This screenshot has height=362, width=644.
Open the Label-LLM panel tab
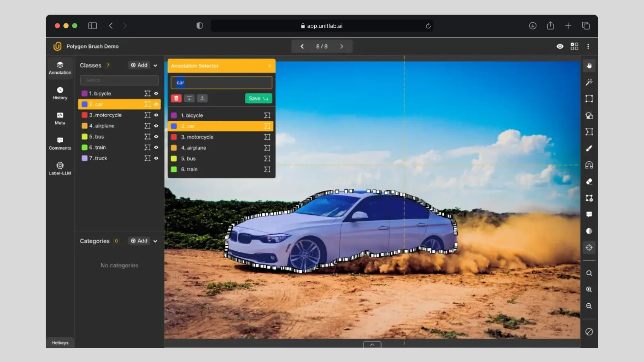point(60,169)
